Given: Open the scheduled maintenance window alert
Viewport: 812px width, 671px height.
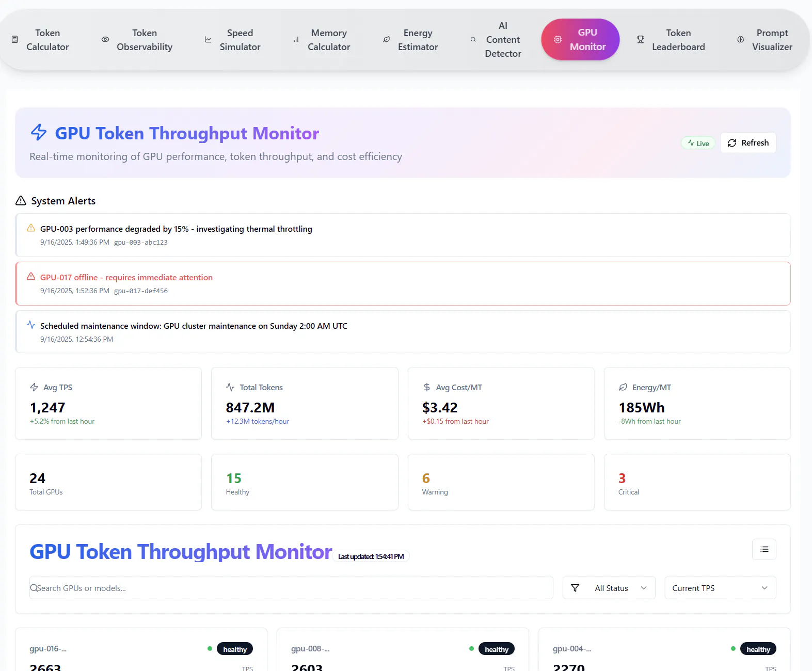Looking at the screenshot, I should pyautogui.click(x=403, y=332).
